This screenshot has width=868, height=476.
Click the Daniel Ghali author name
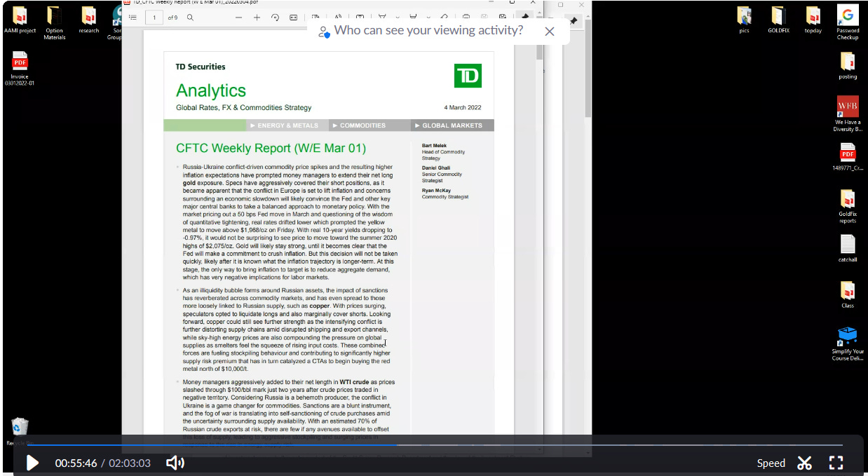coord(436,168)
